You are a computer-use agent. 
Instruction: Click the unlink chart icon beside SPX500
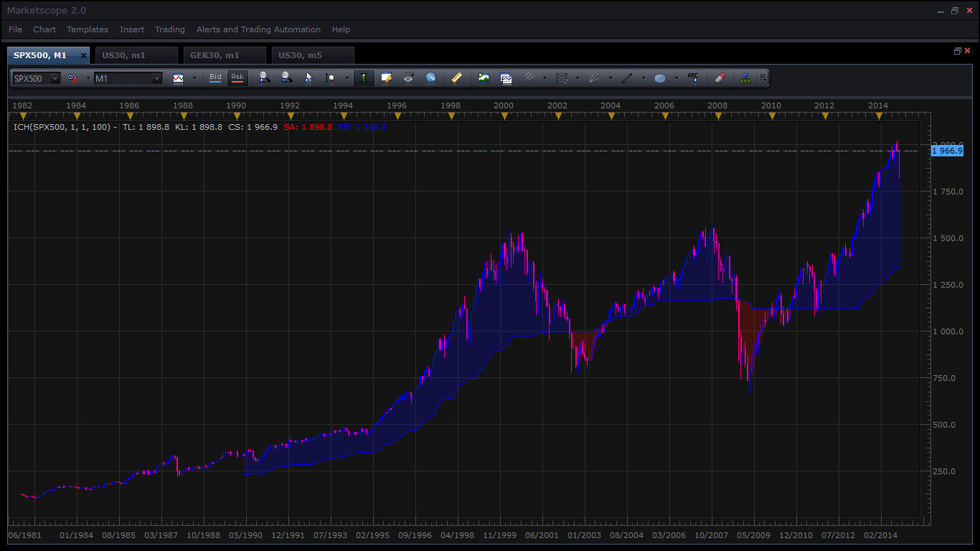72,78
